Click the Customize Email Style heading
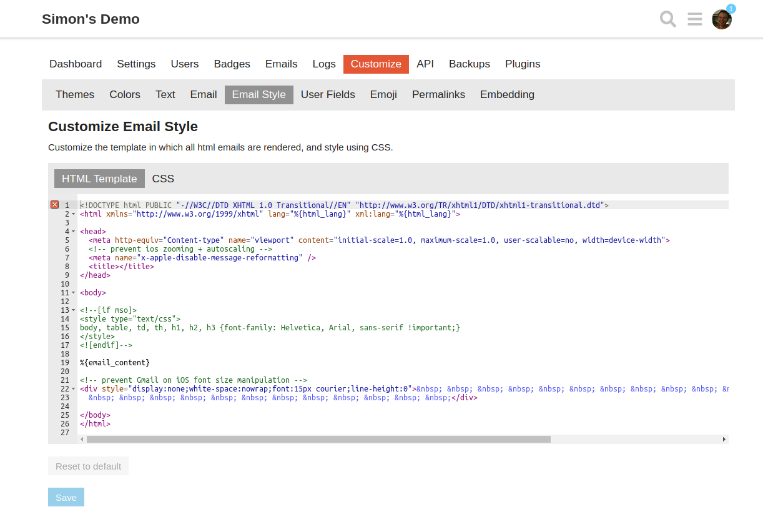Viewport: 763px width, 532px height. coord(123,126)
